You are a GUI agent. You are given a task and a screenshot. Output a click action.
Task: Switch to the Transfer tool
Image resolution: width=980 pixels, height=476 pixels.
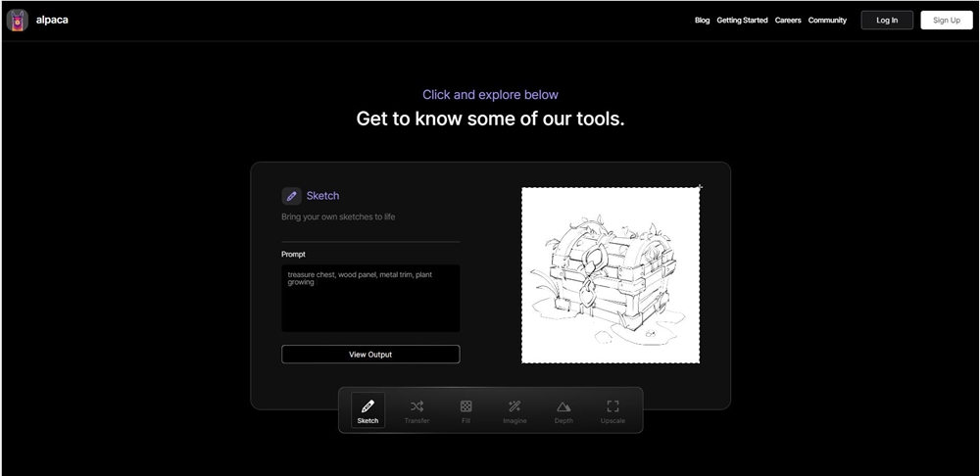(416, 410)
